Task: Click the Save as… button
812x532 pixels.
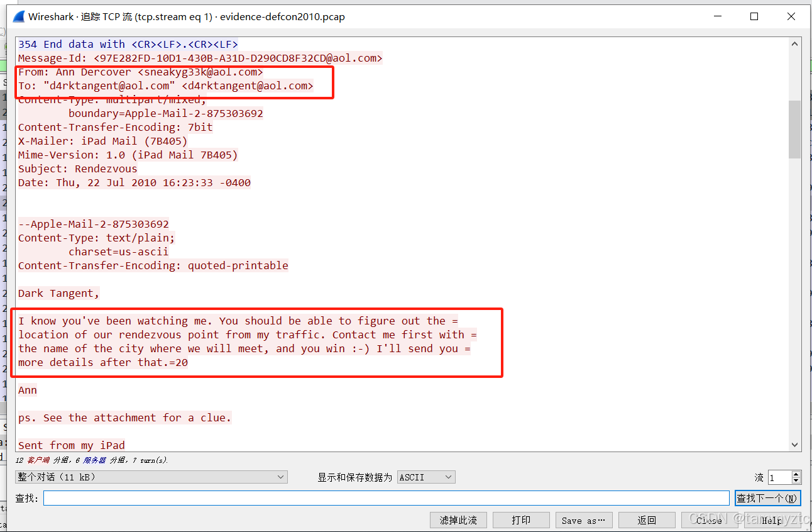Action: coord(584,520)
